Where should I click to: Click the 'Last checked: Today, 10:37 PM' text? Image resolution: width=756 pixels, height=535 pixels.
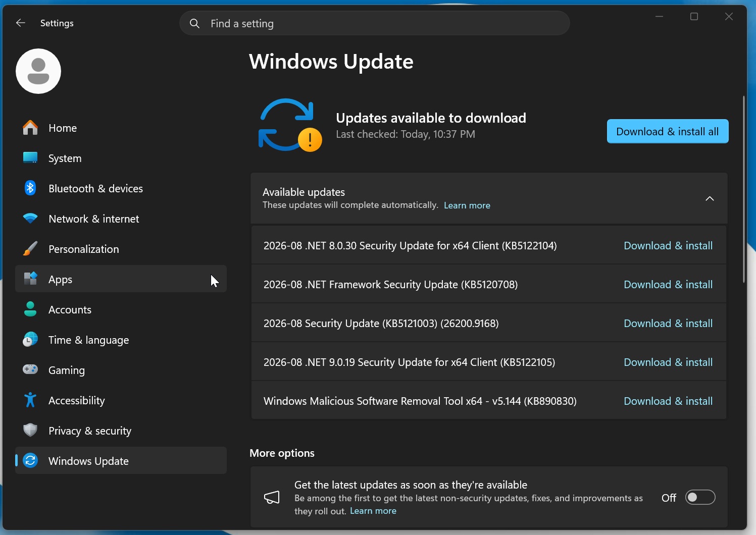pos(406,134)
